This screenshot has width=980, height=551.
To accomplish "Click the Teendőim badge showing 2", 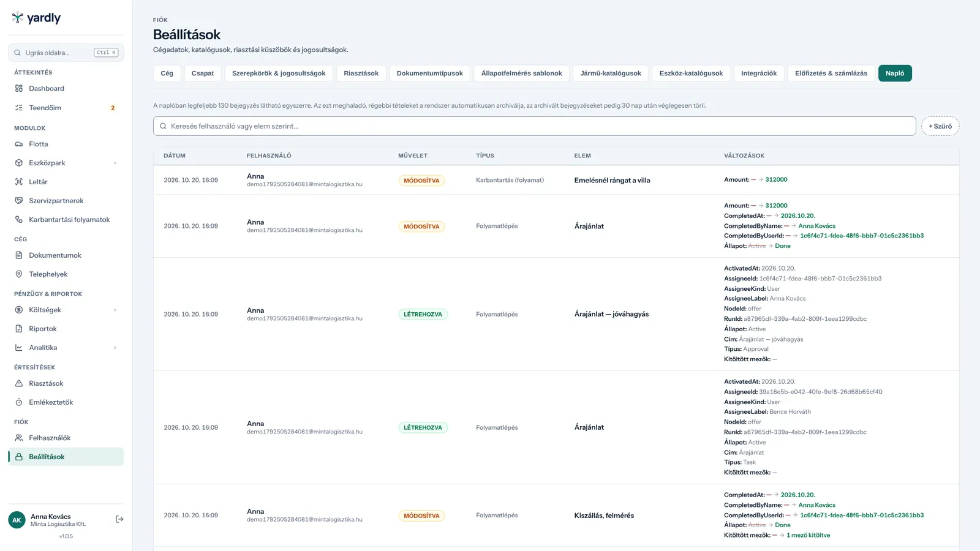I will click(113, 108).
